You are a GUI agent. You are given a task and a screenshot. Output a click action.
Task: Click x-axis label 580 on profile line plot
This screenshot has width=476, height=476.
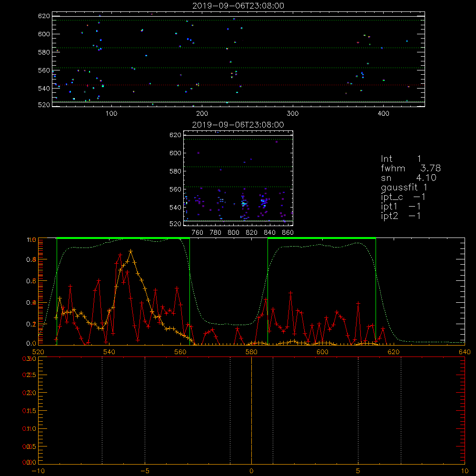pyautogui.click(x=251, y=352)
